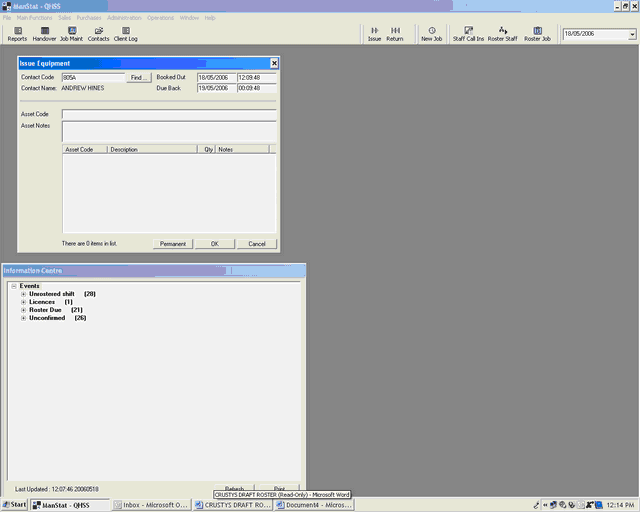Image resolution: width=640 pixels, height=512 pixels.
Task: Click the Roster Job toolbar icon
Action: tap(538, 34)
